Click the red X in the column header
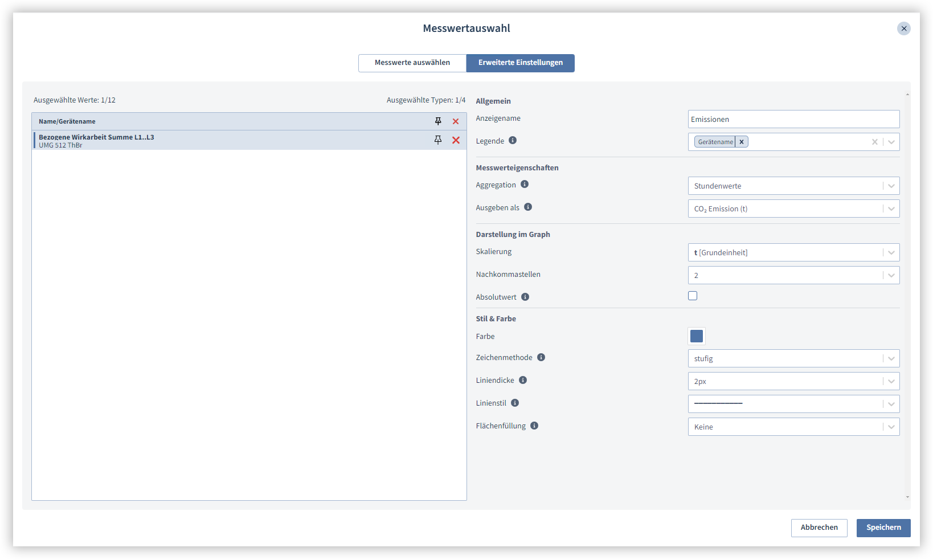933x560 pixels. pyautogui.click(x=456, y=121)
